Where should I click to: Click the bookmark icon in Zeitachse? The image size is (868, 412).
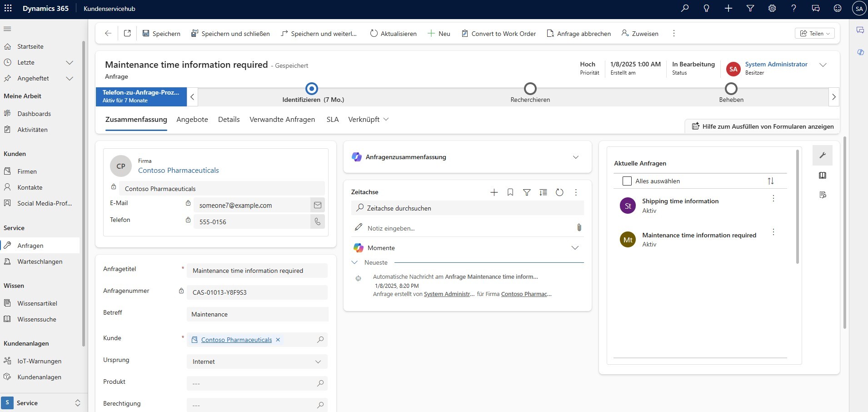point(510,192)
